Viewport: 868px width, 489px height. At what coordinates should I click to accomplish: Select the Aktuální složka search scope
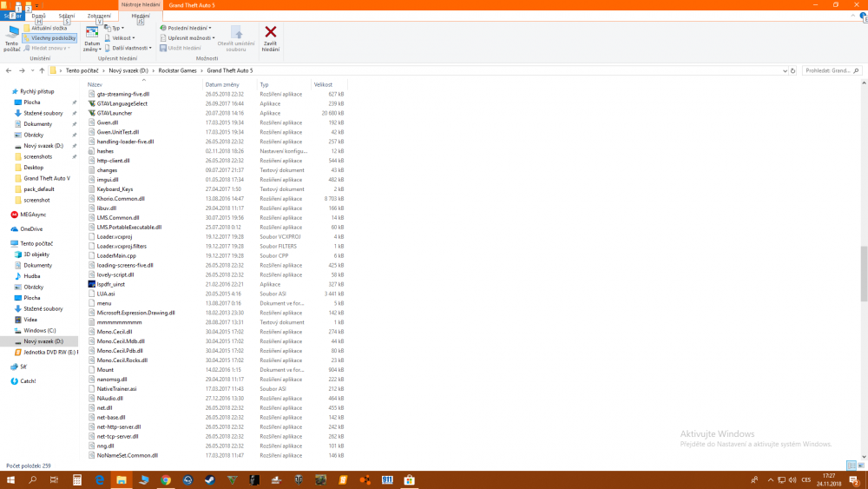45,28
